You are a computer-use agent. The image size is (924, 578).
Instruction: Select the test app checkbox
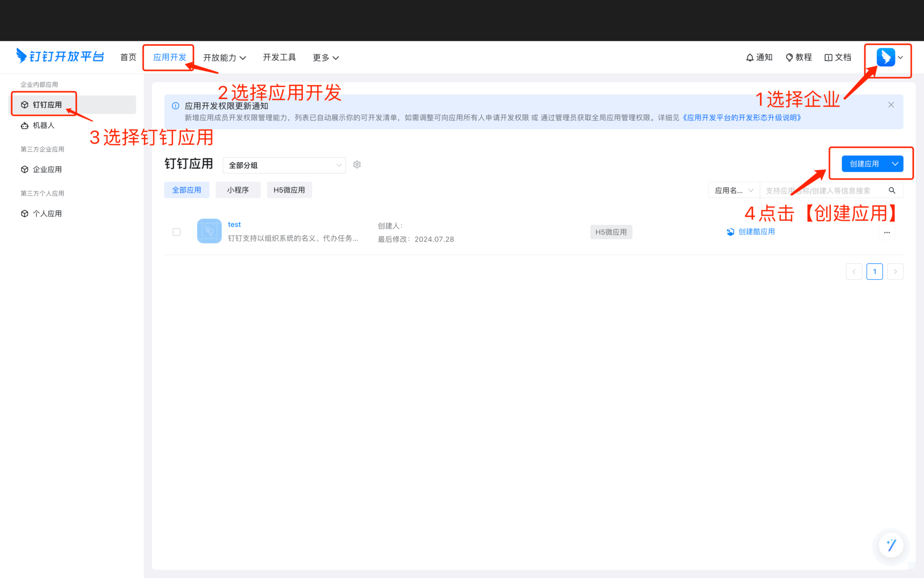pos(177,232)
